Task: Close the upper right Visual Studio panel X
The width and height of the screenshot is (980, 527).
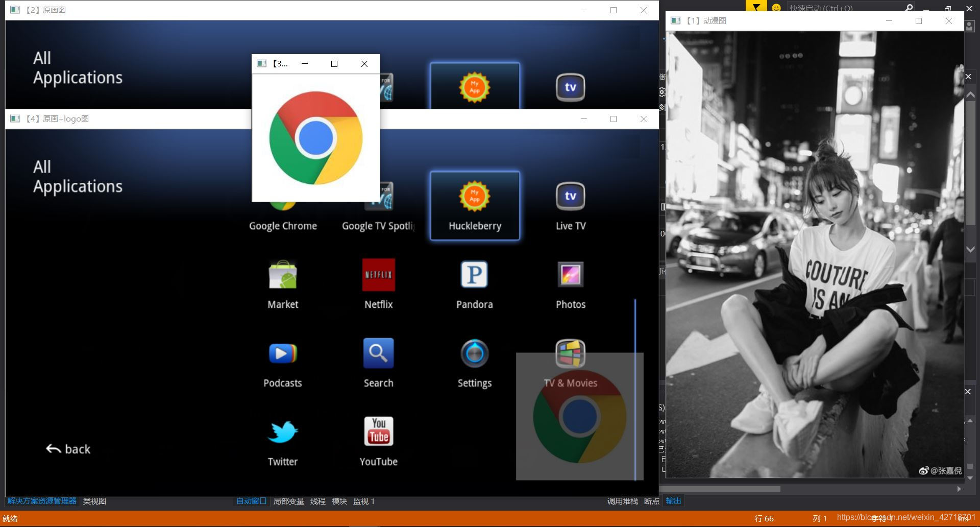Action: (968, 77)
